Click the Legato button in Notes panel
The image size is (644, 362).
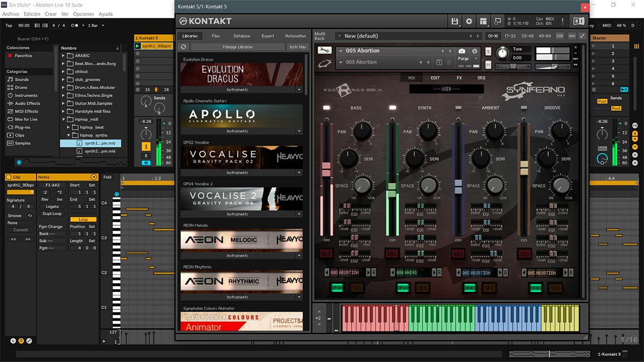52,206
